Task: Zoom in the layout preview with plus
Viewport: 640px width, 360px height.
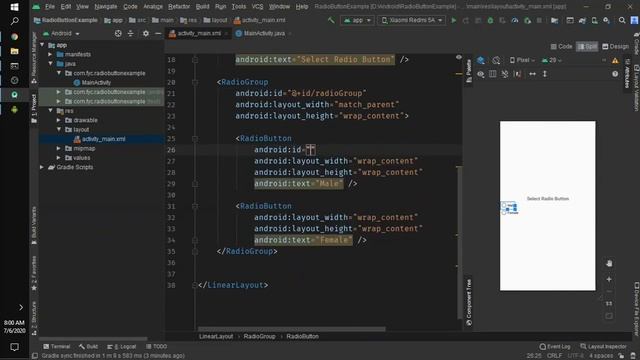Action: pyautogui.click(x=609, y=280)
